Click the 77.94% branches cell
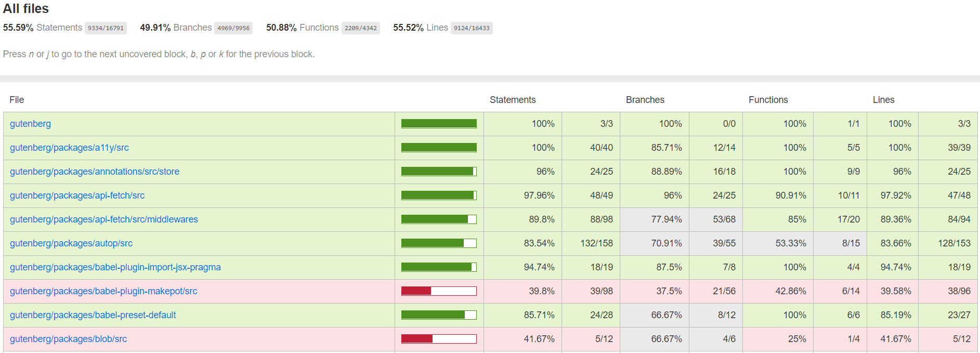 [655, 219]
